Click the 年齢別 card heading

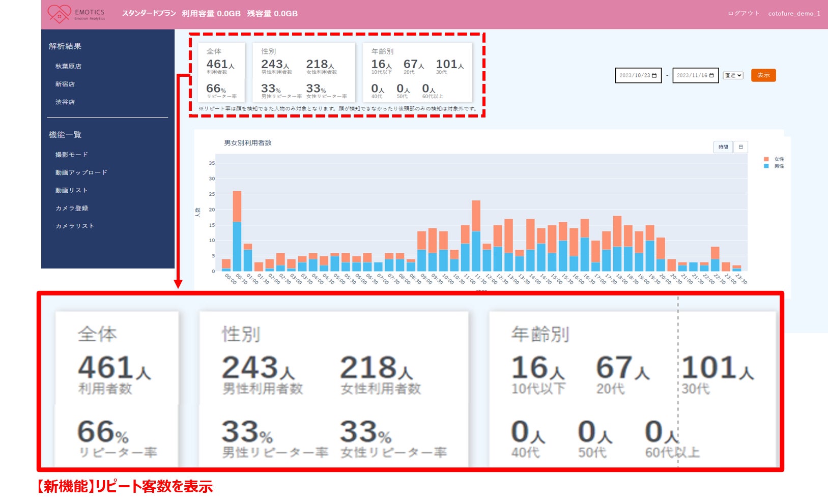point(382,51)
